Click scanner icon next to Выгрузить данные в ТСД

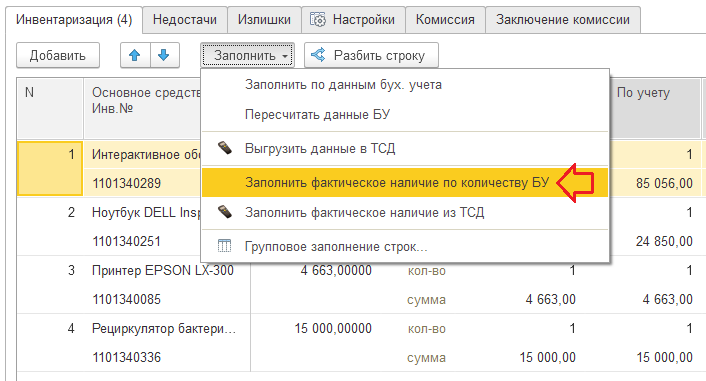[x=225, y=148]
